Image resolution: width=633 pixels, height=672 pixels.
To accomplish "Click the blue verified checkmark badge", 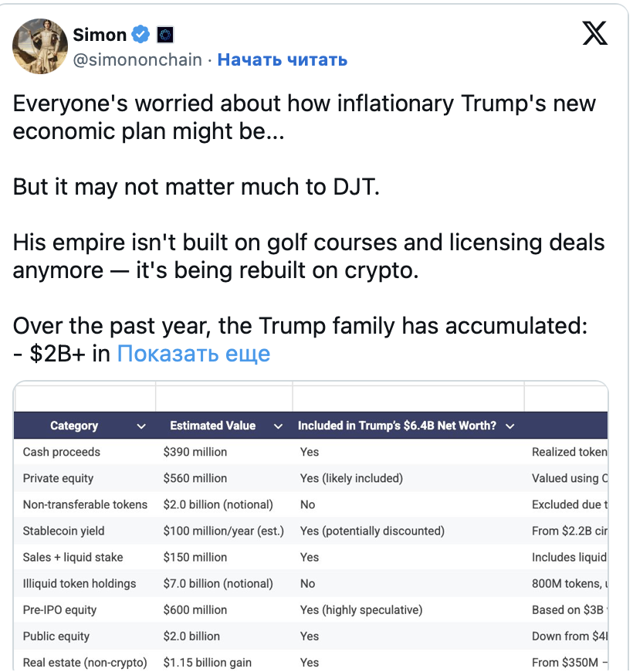I will point(140,34).
